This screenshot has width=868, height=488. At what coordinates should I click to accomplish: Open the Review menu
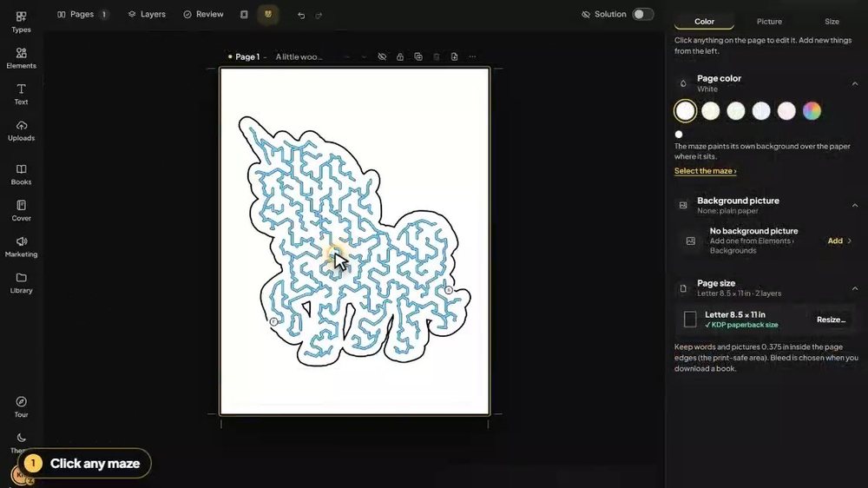pos(203,15)
